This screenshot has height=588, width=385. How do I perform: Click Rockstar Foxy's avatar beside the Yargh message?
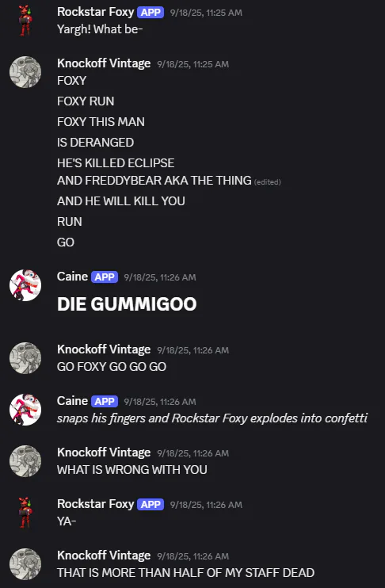pos(25,21)
